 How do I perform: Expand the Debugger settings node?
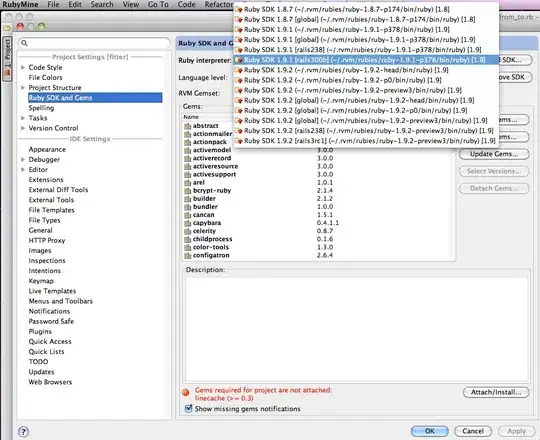pyautogui.click(x=23, y=159)
